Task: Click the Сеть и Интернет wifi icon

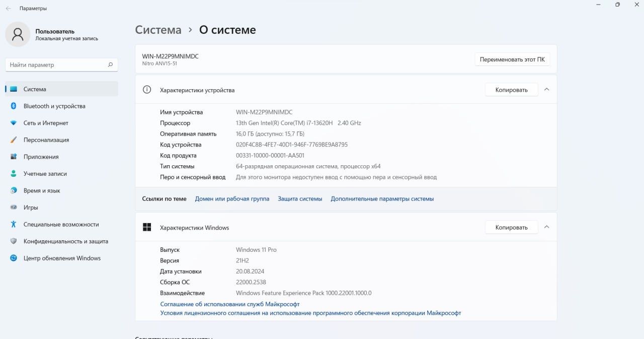Action: tap(14, 123)
